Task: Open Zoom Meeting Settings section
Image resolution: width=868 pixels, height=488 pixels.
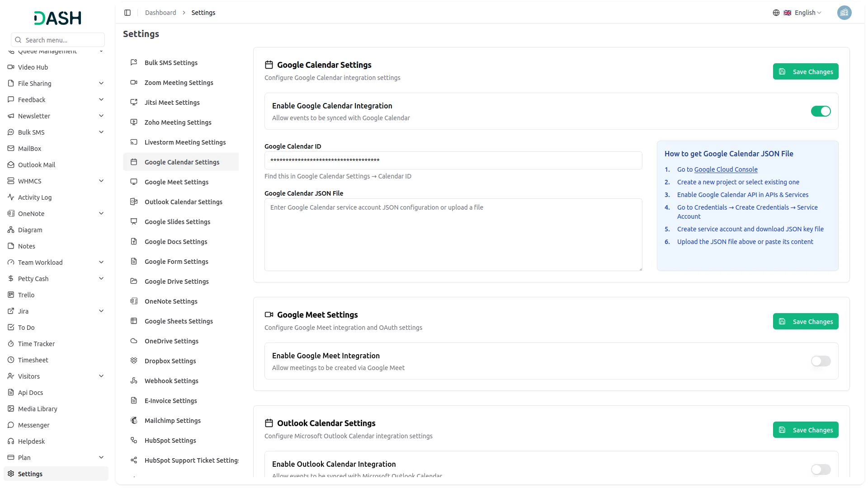Action: coord(179,83)
